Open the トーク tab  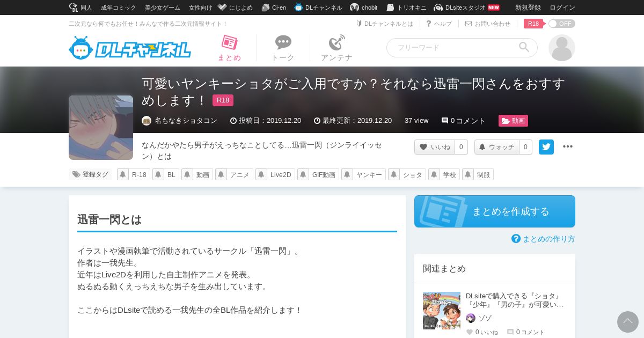[283, 48]
